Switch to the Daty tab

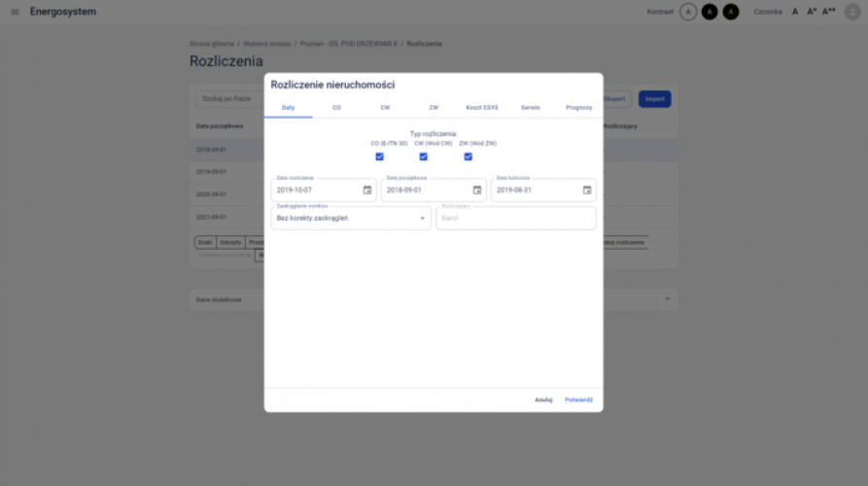click(288, 107)
